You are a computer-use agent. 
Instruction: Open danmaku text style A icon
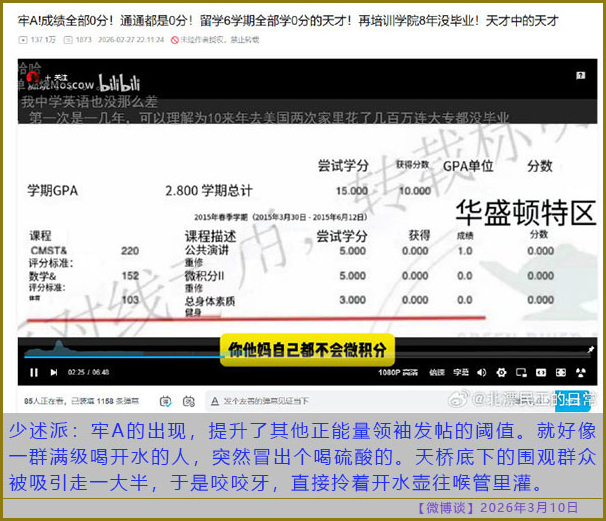(x=214, y=401)
